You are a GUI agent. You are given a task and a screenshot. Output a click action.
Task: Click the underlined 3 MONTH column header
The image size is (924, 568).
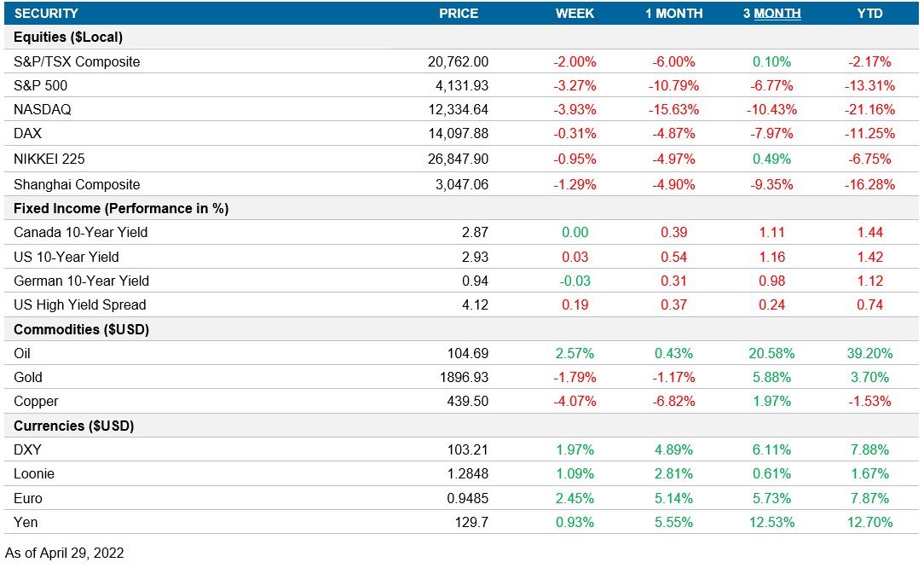coord(771,14)
